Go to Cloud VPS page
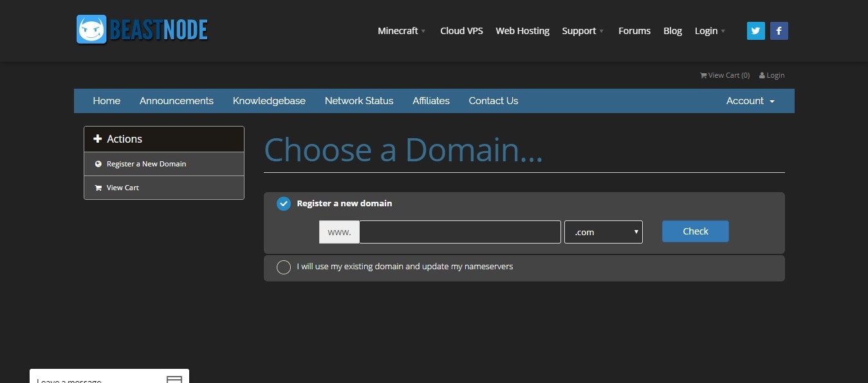This screenshot has width=868, height=383. (461, 31)
